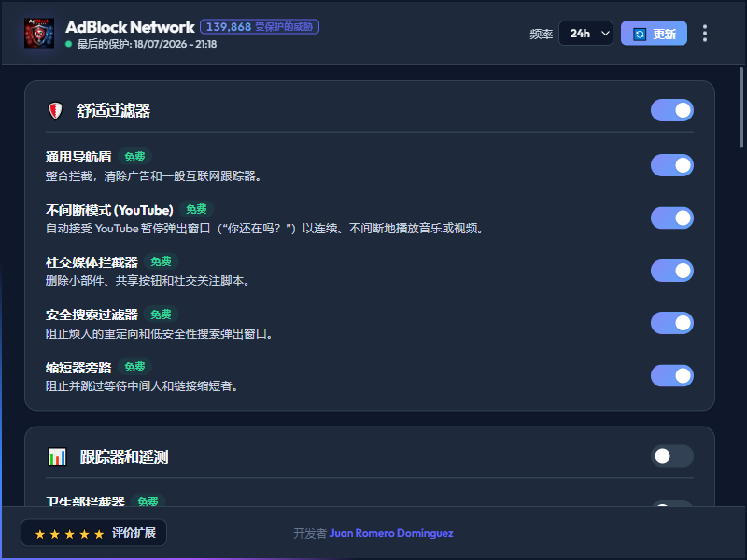Viewport: 747px width, 560px height.
Task: Enable the 跟踪器和遥测 master switch
Action: 671,456
